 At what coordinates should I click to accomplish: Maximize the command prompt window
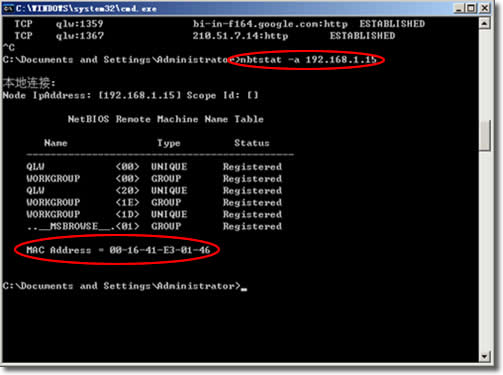(472, 8)
